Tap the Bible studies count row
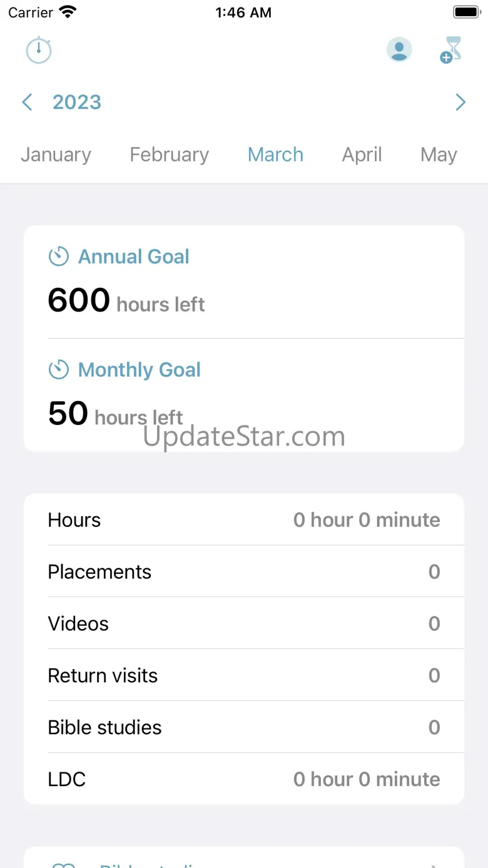The height and width of the screenshot is (868, 488). point(244,728)
